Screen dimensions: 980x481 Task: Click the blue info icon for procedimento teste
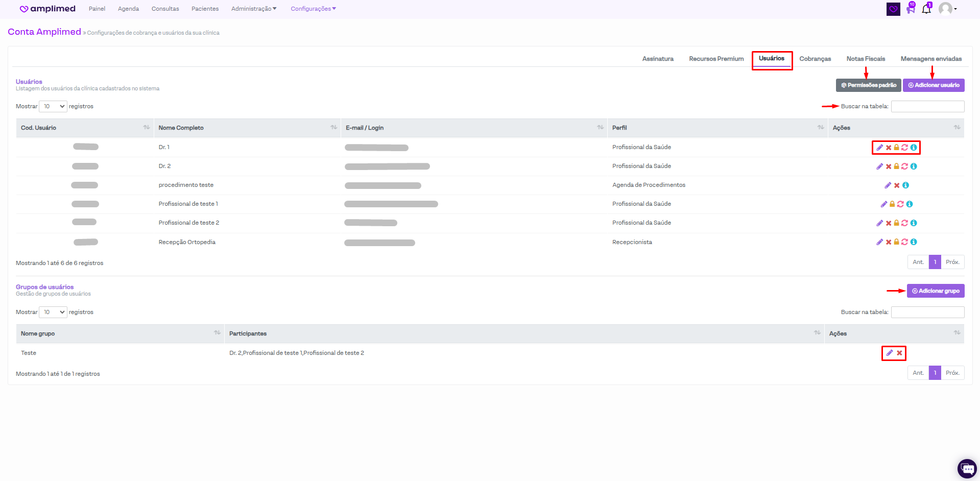click(x=905, y=185)
